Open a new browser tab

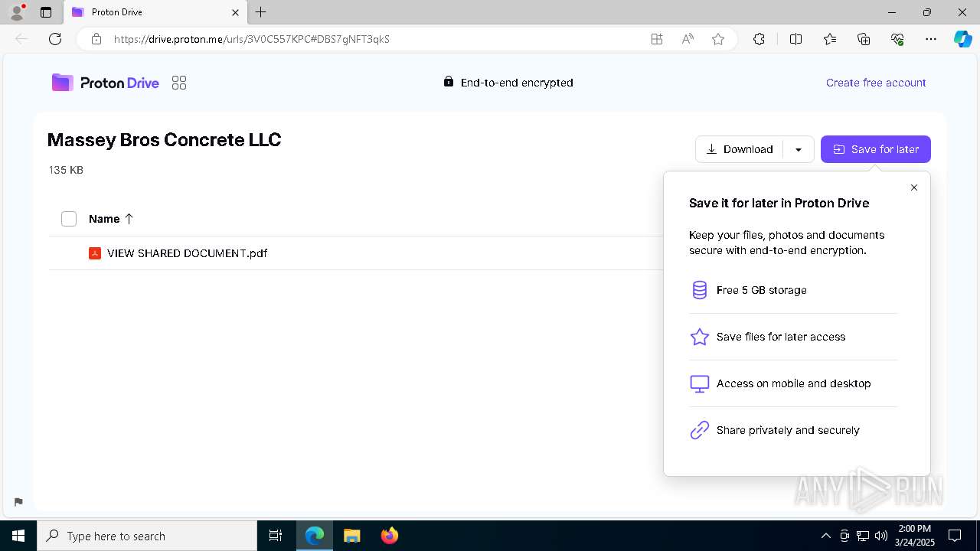point(261,12)
